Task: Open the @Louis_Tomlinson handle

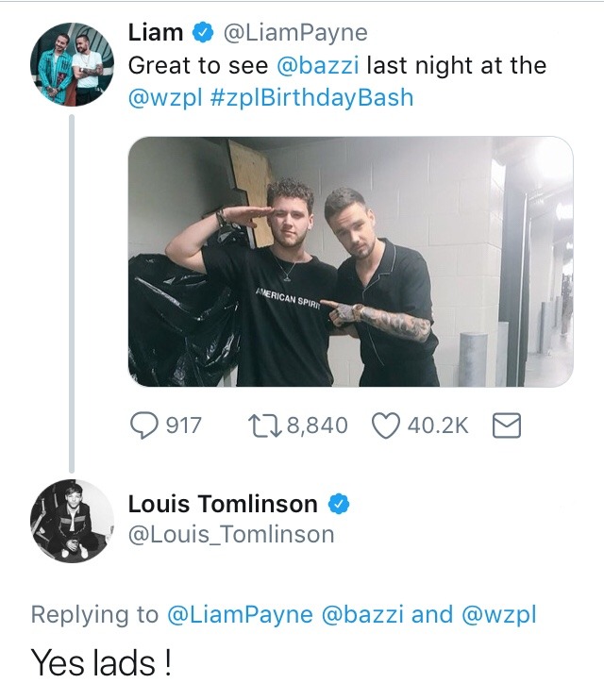Action: point(231,534)
